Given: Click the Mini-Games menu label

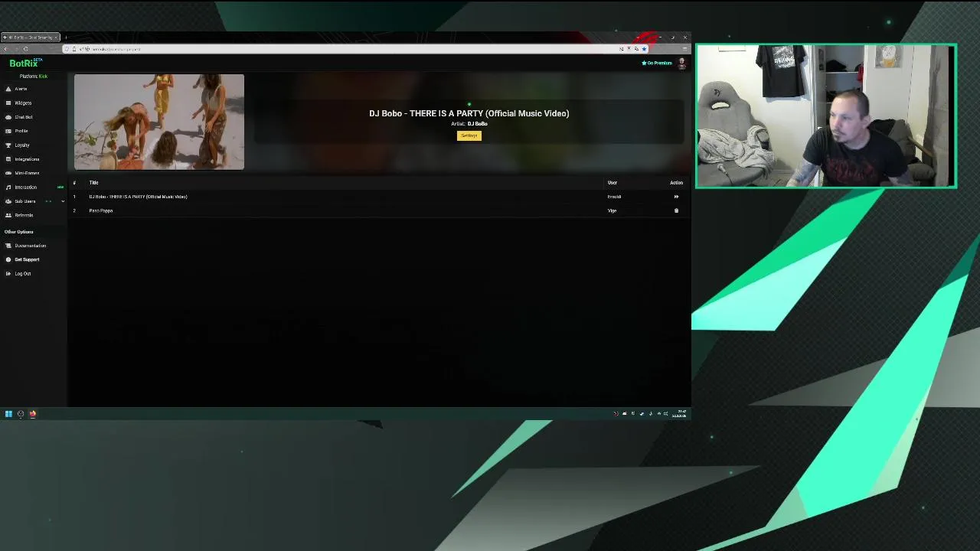Looking at the screenshot, I should (x=27, y=173).
